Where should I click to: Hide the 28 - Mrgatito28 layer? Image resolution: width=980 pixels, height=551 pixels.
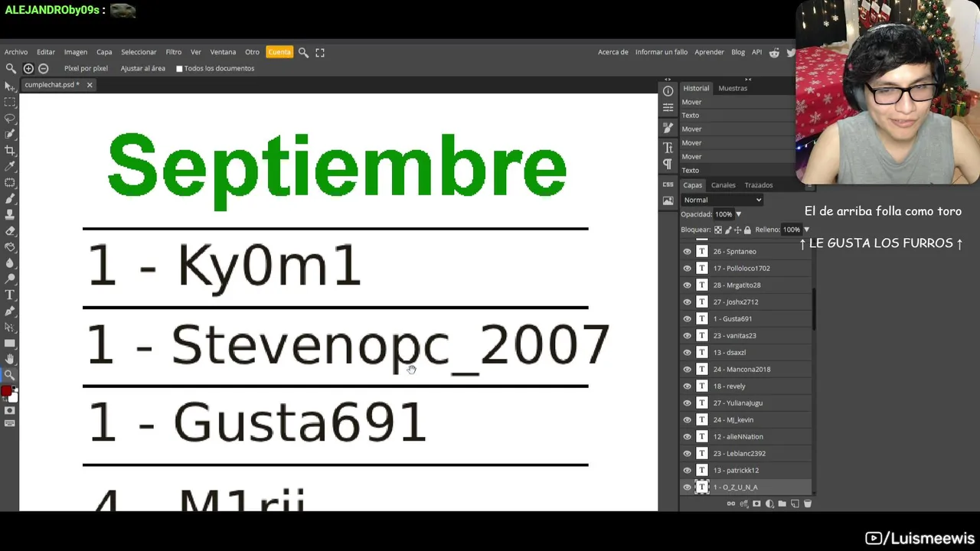(687, 285)
